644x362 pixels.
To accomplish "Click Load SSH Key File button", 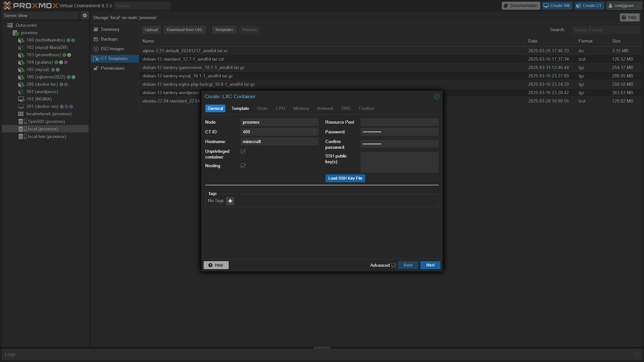I will click(345, 178).
